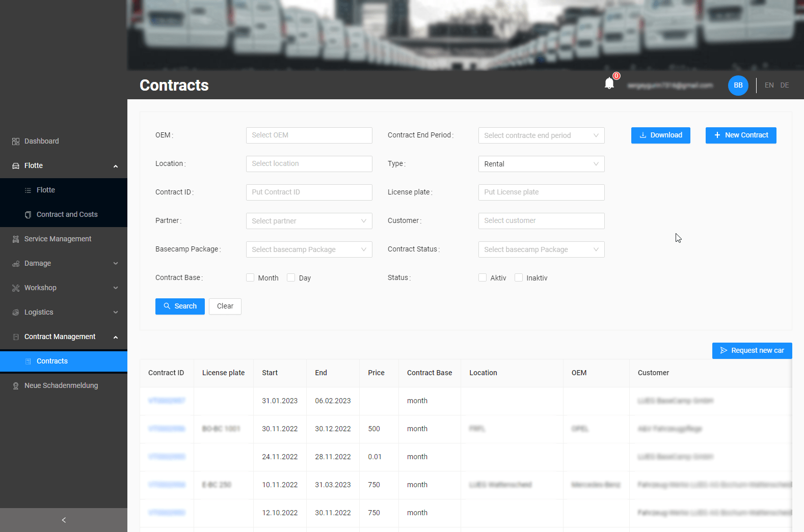
Task: Click the Service Management icon
Action: [16, 239]
